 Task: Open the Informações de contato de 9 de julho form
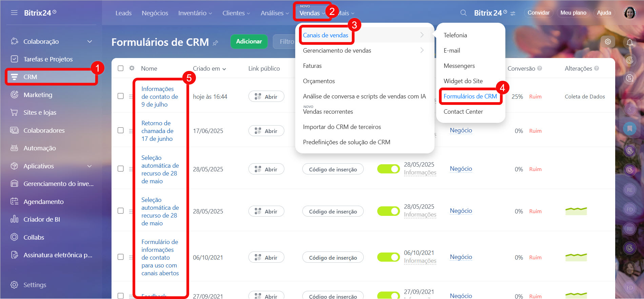tap(159, 97)
